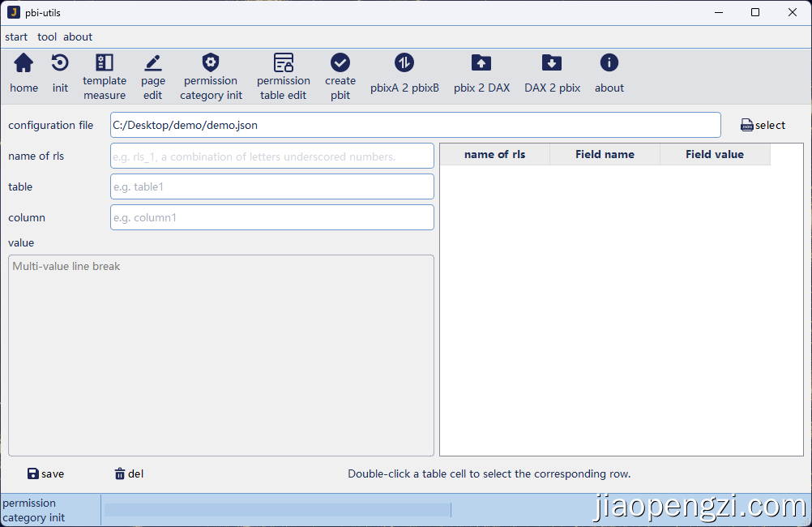
Task: Open the page edit tool
Action: [x=152, y=63]
